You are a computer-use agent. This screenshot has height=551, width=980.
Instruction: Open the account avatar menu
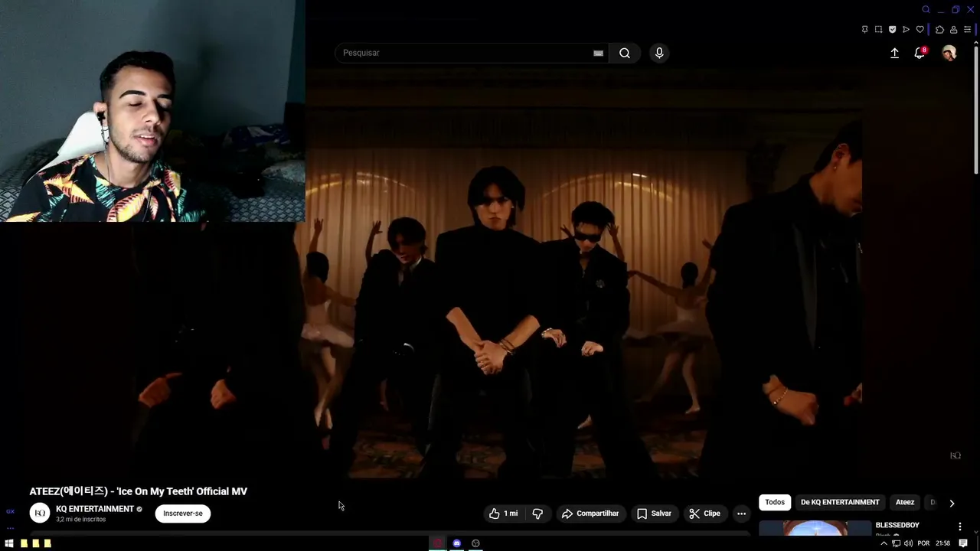(949, 53)
